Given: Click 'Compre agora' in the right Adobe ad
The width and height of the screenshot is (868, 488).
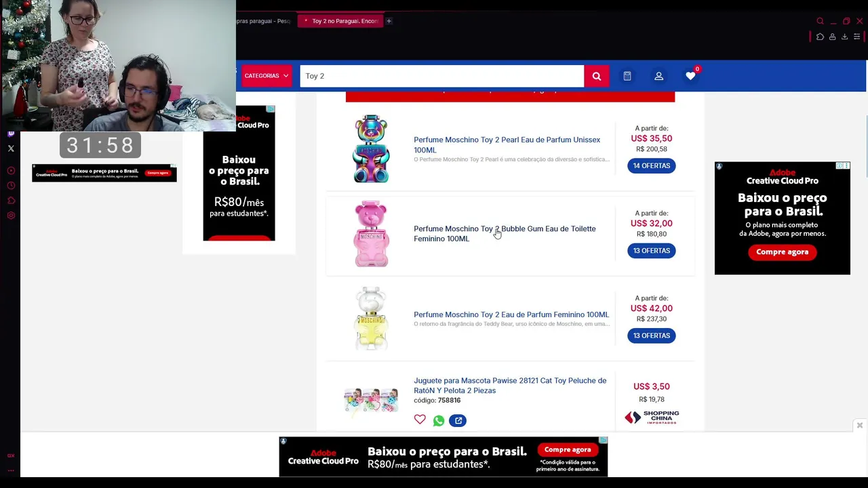Looking at the screenshot, I should point(782,252).
